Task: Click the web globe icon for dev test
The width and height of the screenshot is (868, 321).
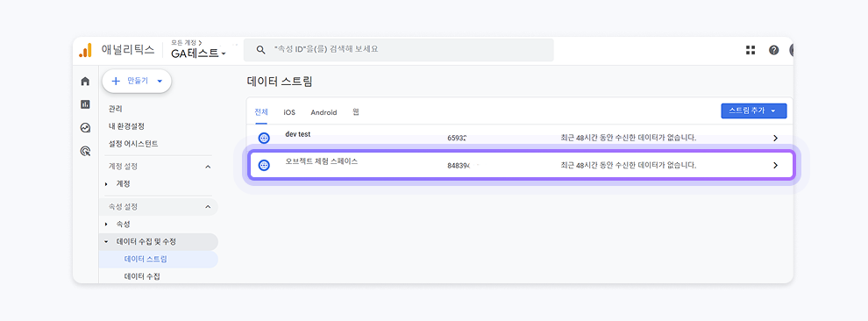Action: [x=264, y=139]
